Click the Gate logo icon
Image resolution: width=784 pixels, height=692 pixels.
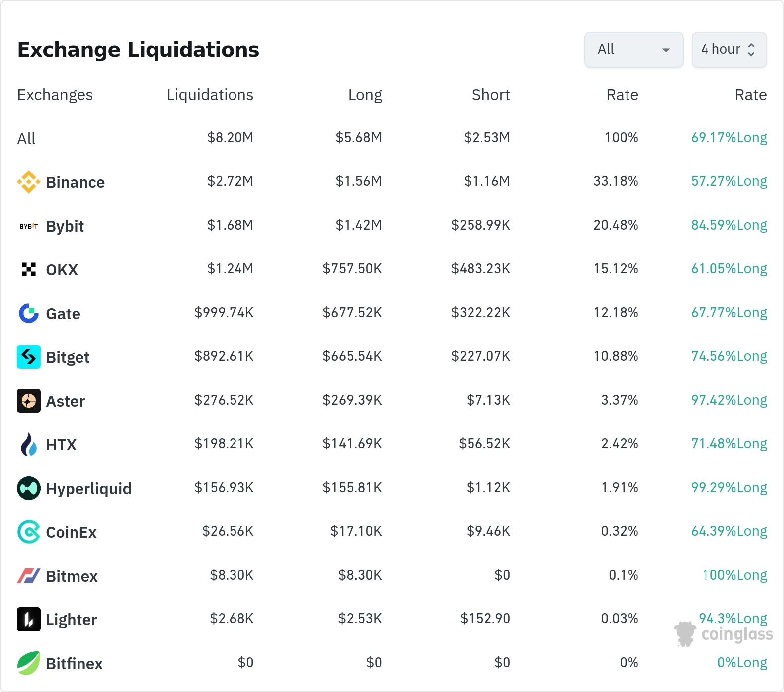click(x=29, y=313)
